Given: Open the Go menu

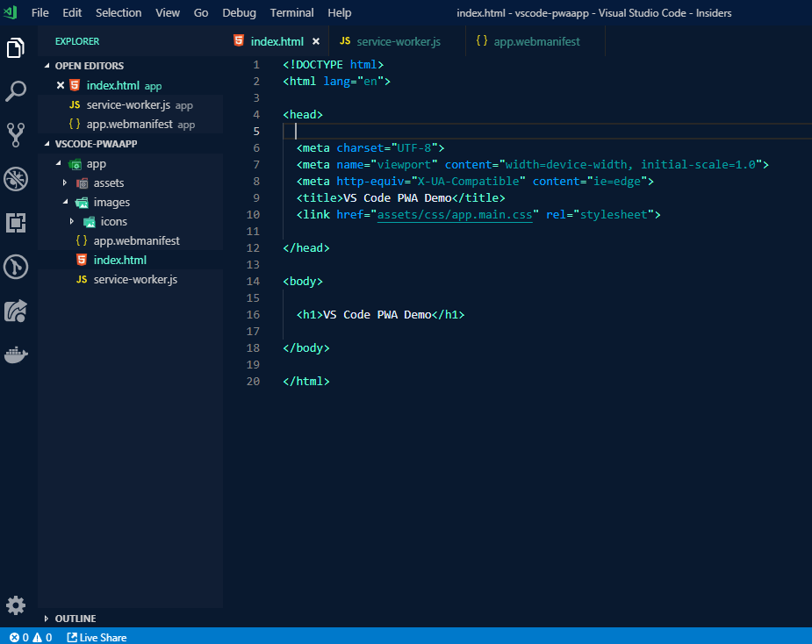Looking at the screenshot, I should pos(201,13).
